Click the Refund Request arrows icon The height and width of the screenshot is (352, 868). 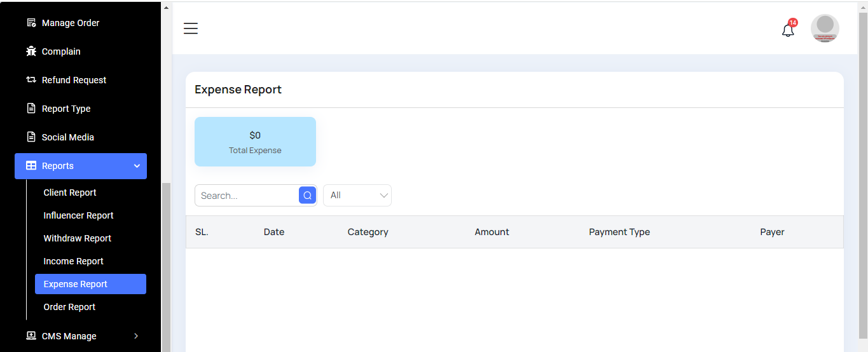(31, 80)
